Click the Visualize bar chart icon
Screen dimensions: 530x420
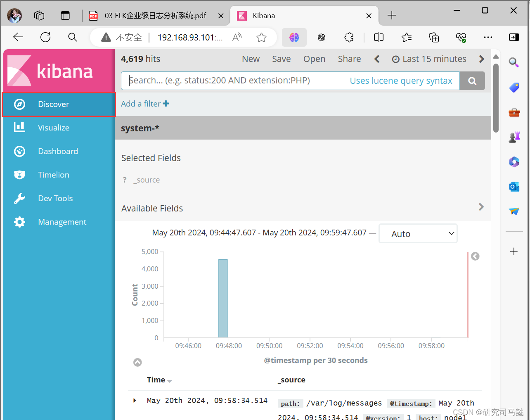(19, 127)
